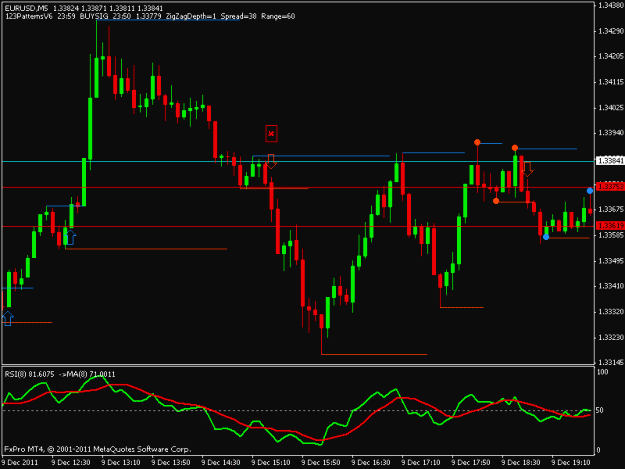
Task: Select the blue dot below the 1.33585 low
Action: 546,237
